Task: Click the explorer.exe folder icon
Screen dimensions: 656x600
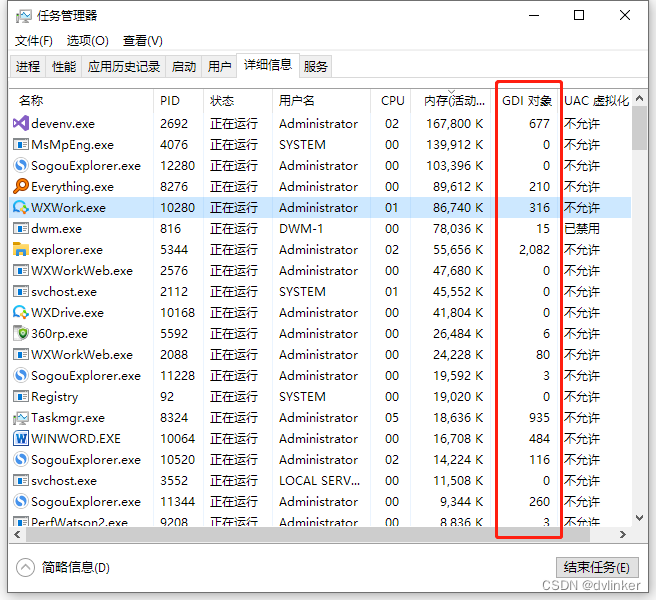Action: 20,249
